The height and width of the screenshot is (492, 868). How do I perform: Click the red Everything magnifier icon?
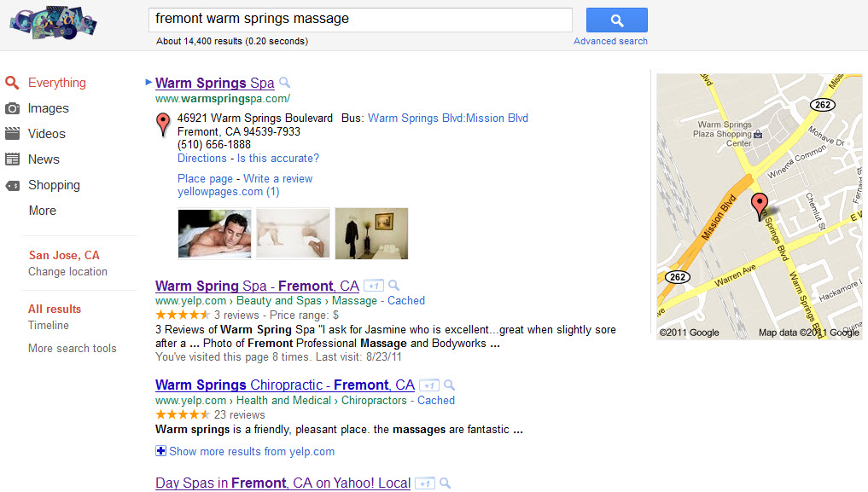(x=12, y=83)
